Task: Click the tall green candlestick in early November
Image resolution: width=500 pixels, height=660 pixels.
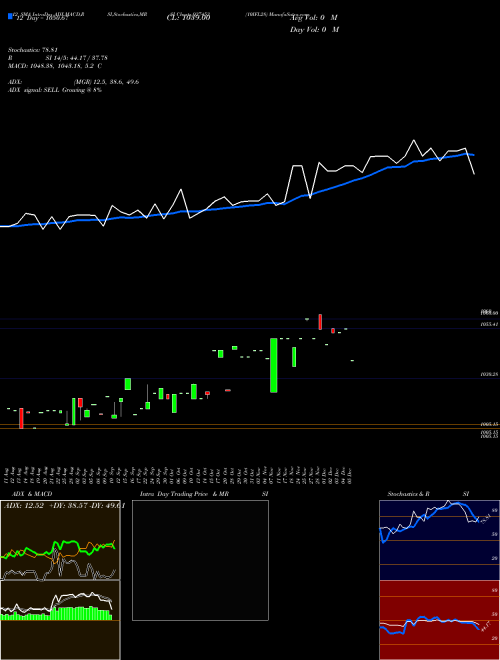Action: coord(274,365)
